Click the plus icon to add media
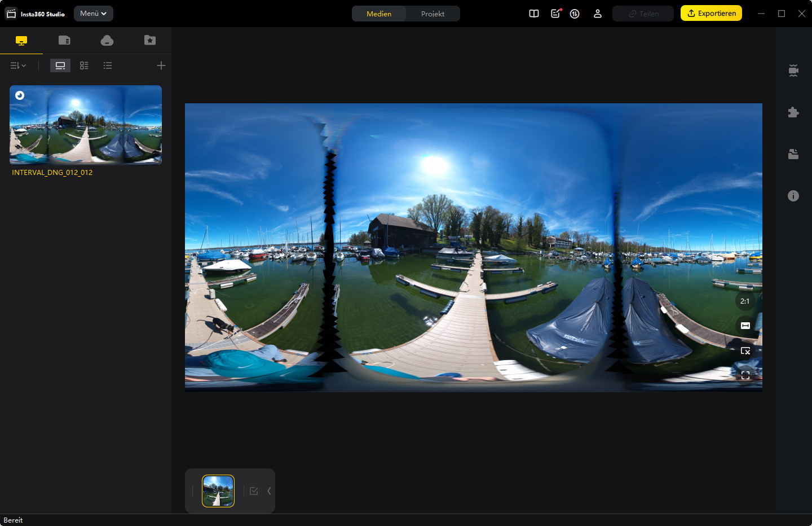 click(x=161, y=66)
